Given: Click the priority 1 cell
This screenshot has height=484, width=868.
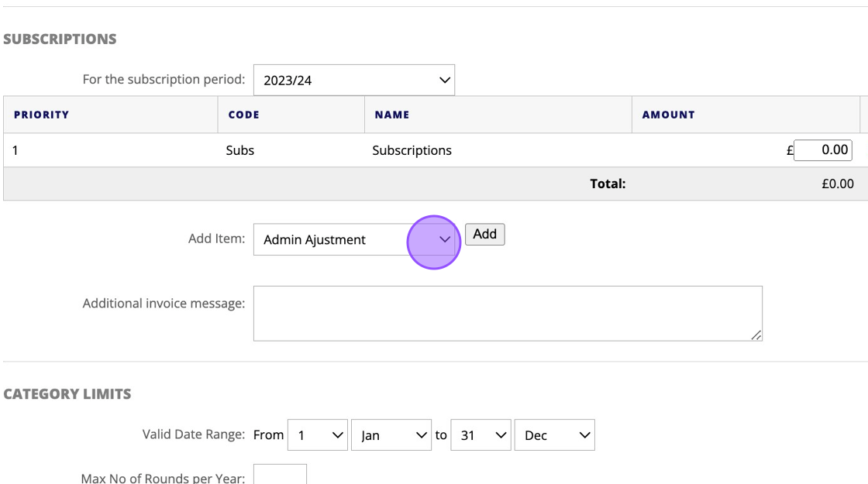Looking at the screenshot, I should point(15,150).
